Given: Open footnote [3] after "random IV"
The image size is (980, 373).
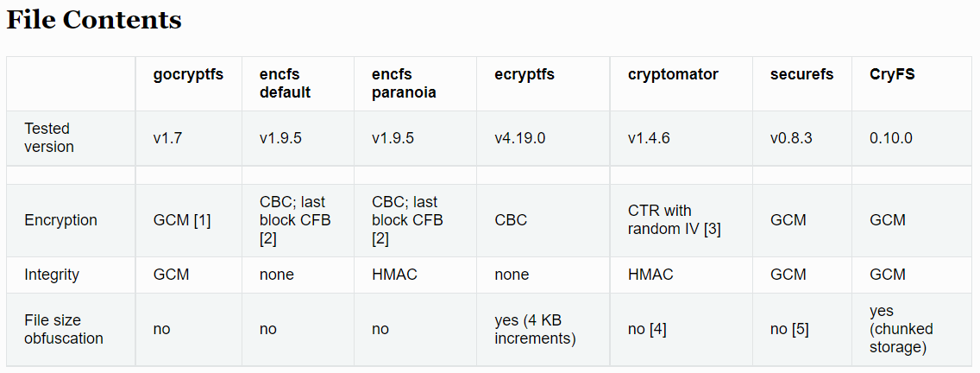Looking at the screenshot, I should coord(710,229).
